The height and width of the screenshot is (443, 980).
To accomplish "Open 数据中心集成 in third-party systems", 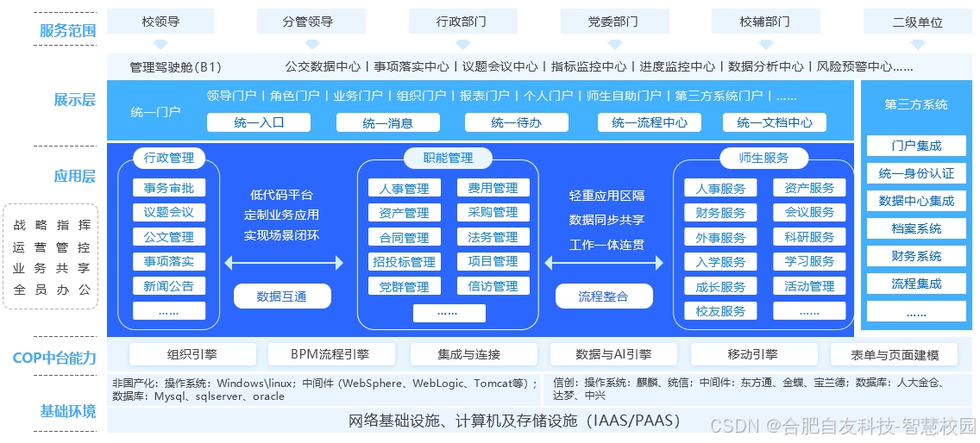I will (x=916, y=201).
